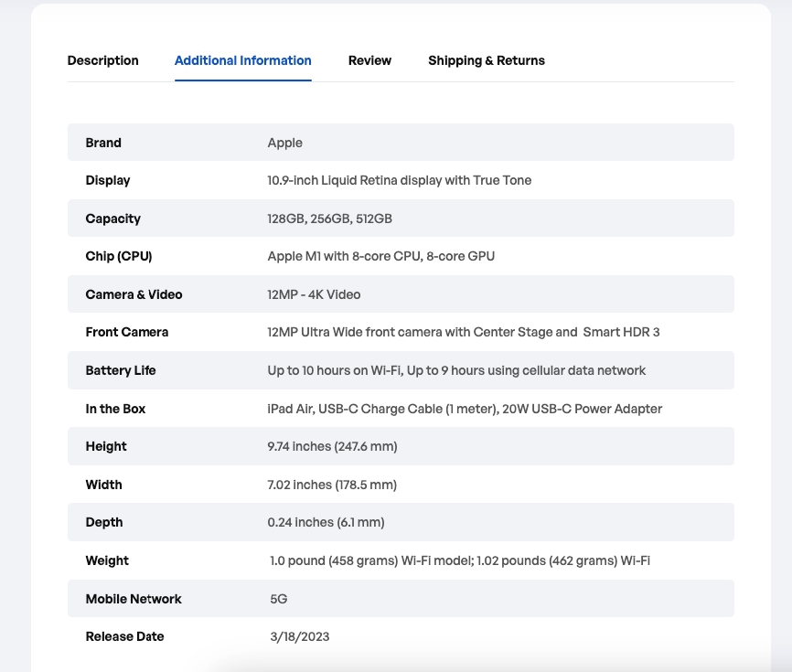Switch to the Review tab

pyautogui.click(x=369, y=60)
